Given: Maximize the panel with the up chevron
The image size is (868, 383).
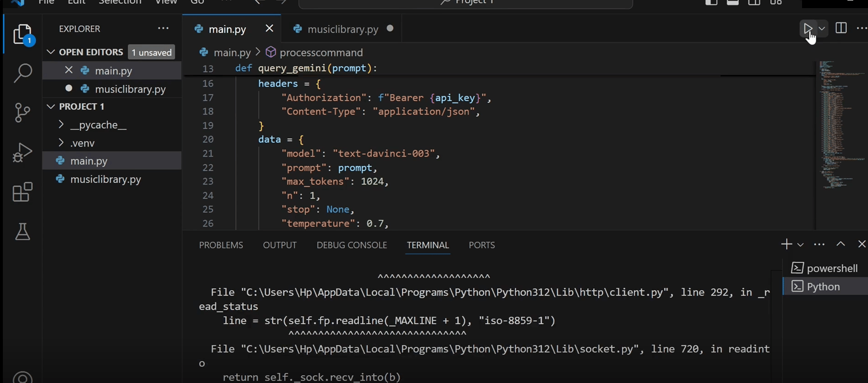Looking at the screenshot, I should pyautogui.click(x=841, y=245).
